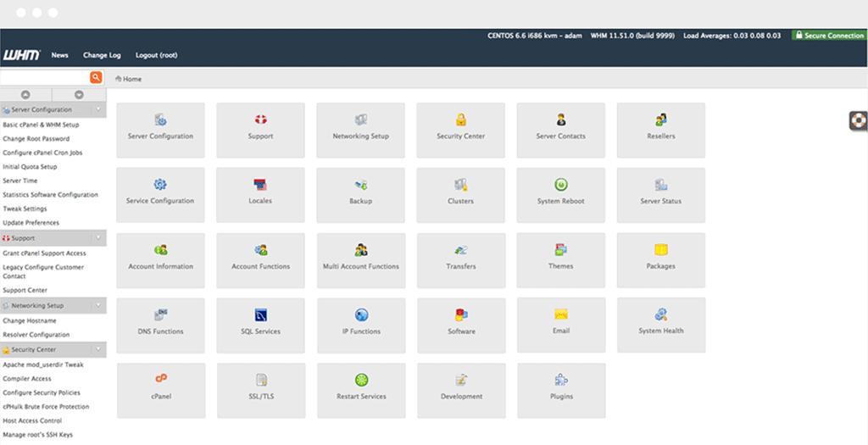The width and height of the screenshot is (868, 445).
Task: Click the Packages box icon
Action: tap(660, 250)
